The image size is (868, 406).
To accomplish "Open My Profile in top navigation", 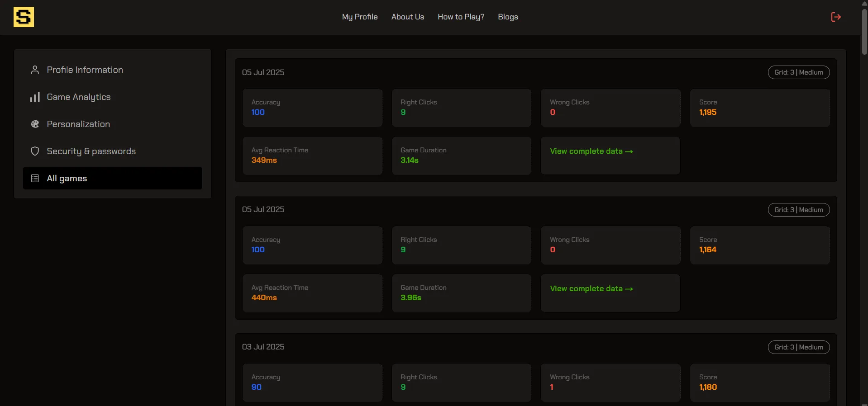I will (360, 17).
